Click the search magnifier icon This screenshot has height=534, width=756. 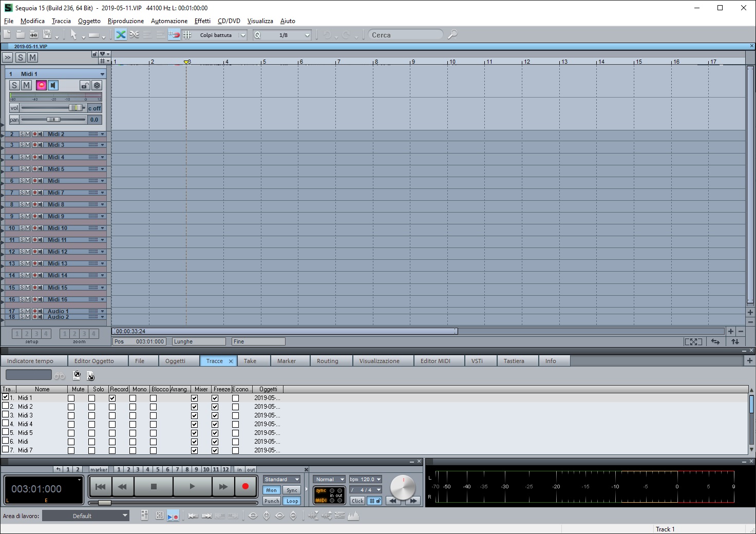tap(452, 35)
